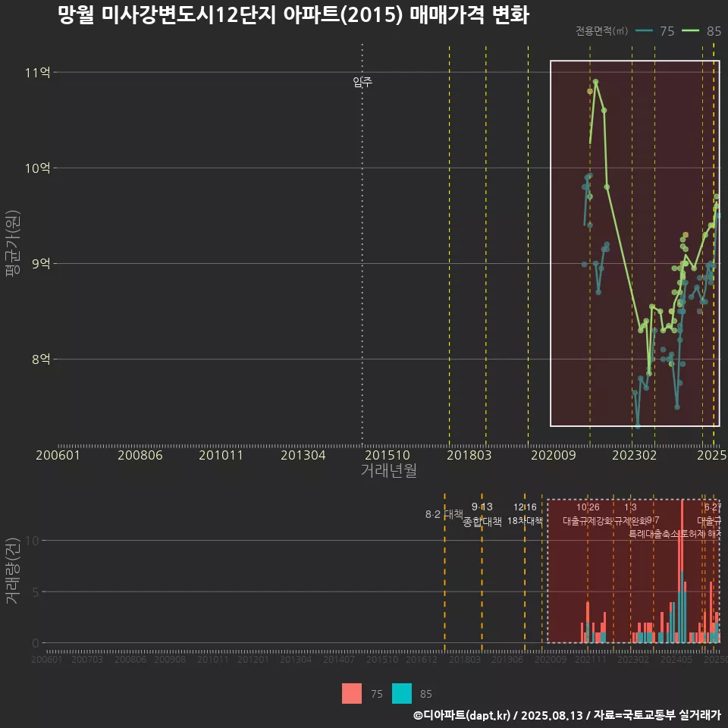Click '200703' on the volume chart axis
728x728 pixels.
pyautogui.click(x=86, y=659)
